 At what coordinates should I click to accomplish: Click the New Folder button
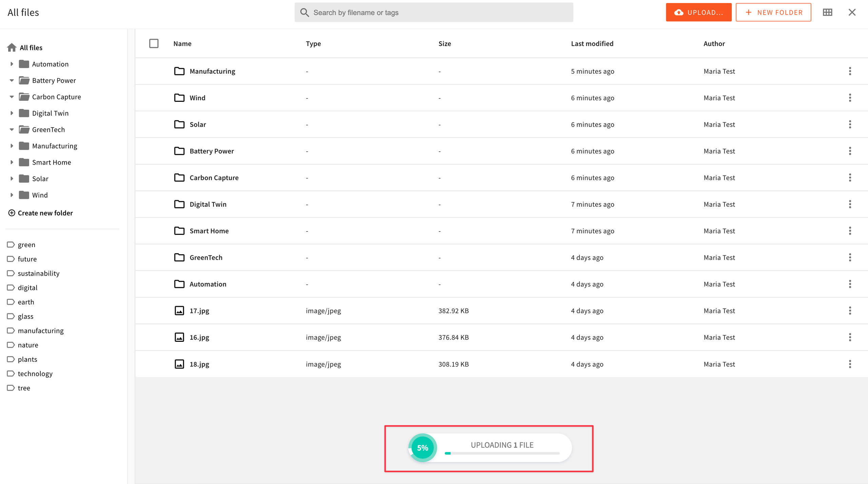[773, 13]
